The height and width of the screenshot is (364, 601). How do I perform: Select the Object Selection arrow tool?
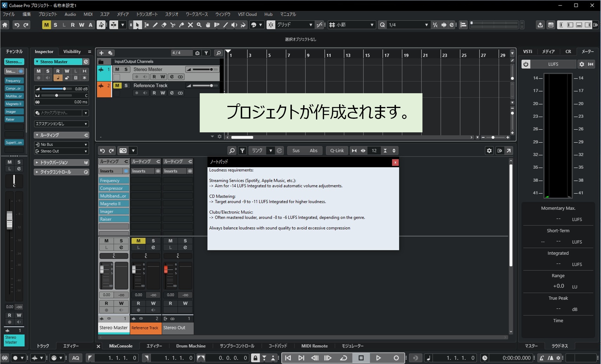click(138, 25)
